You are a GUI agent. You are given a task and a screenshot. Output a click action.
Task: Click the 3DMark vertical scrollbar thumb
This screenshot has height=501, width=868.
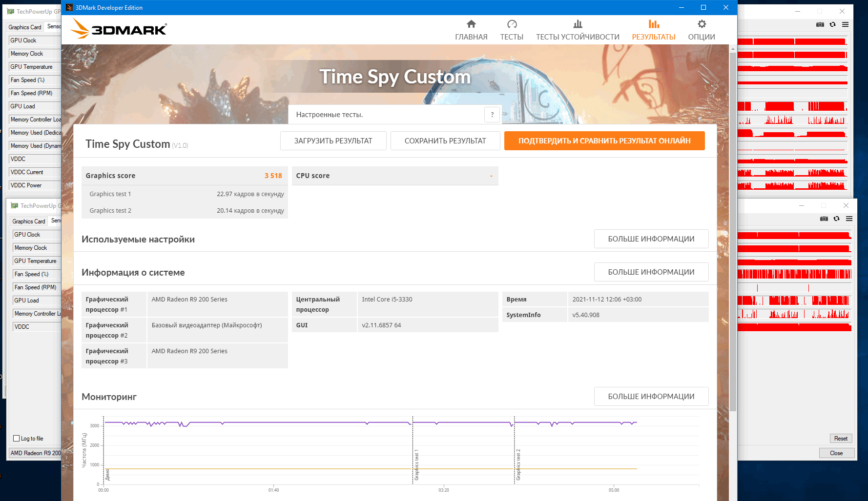coord(733,232)
